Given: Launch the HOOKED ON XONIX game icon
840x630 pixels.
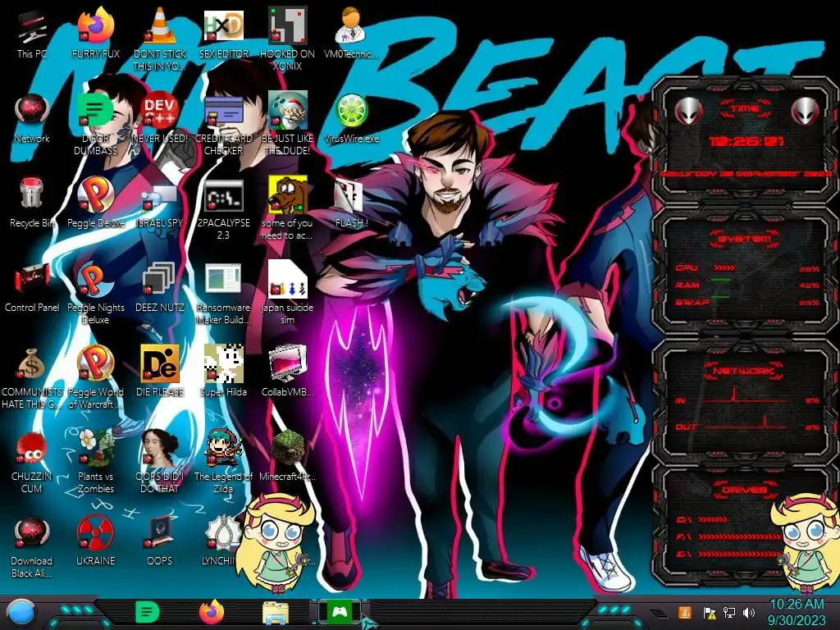Looking at the screenshot, I should click(288, 39).
